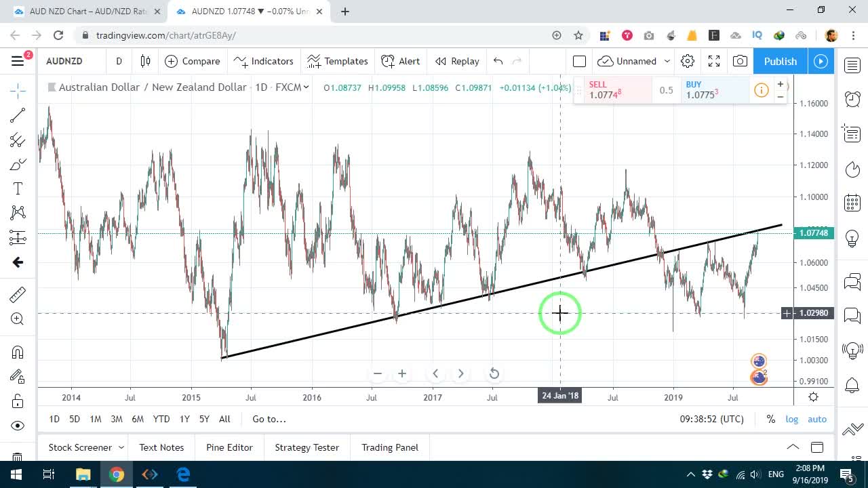
Task: Enter fullscreen mode
Action: click(714, 61)
